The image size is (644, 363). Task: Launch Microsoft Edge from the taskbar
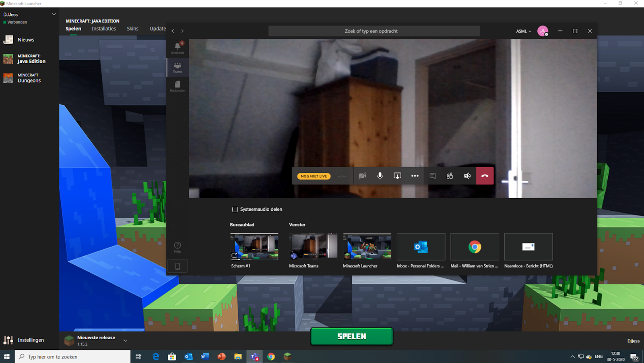[156, 357]
